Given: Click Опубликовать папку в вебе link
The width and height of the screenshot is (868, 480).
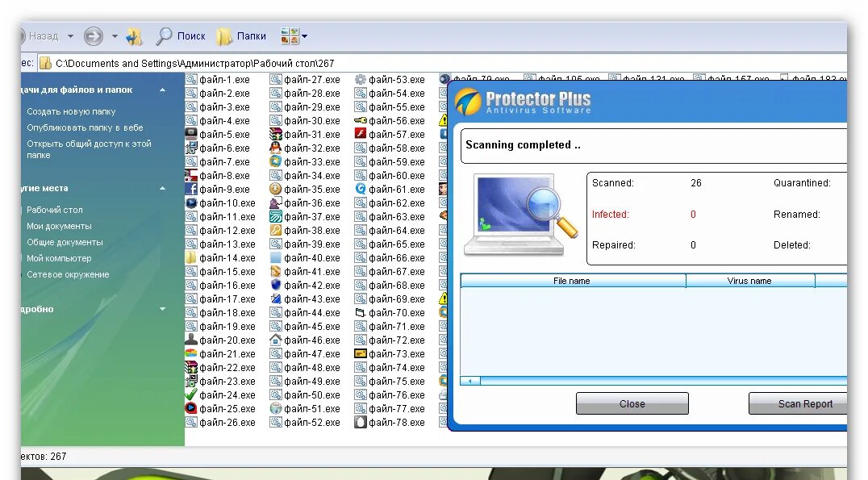Looking at the screenshot, I should tap(85, 127).
